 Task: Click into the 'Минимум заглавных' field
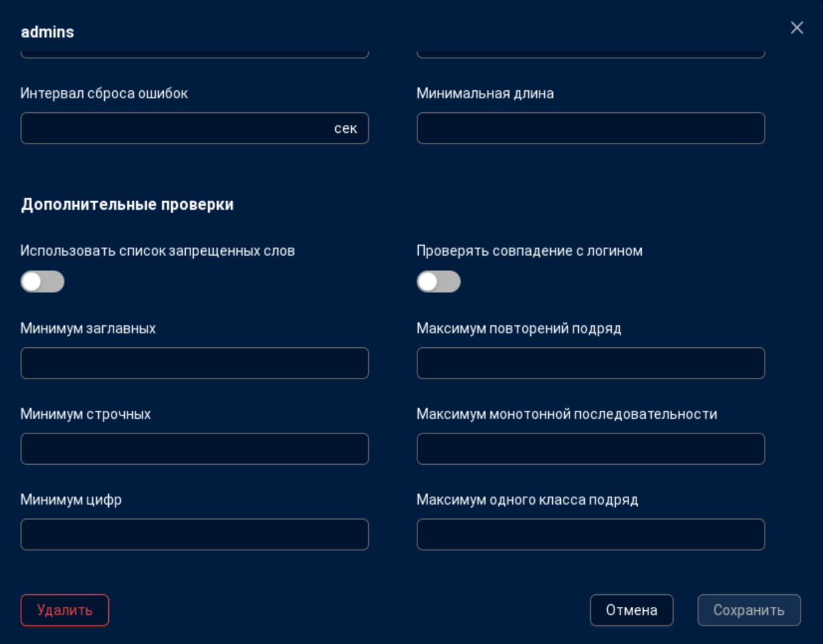point(194,363)
